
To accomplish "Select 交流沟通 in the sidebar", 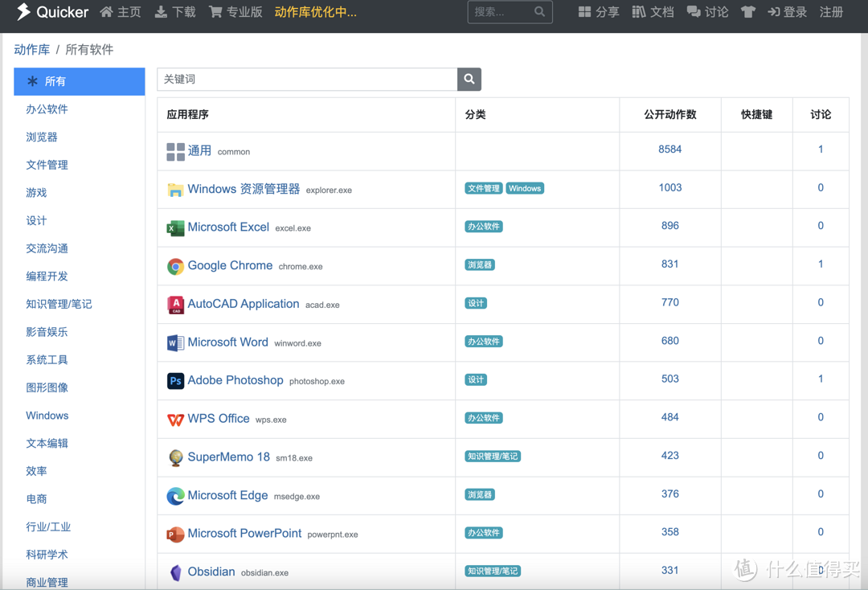I will (47, 248).
